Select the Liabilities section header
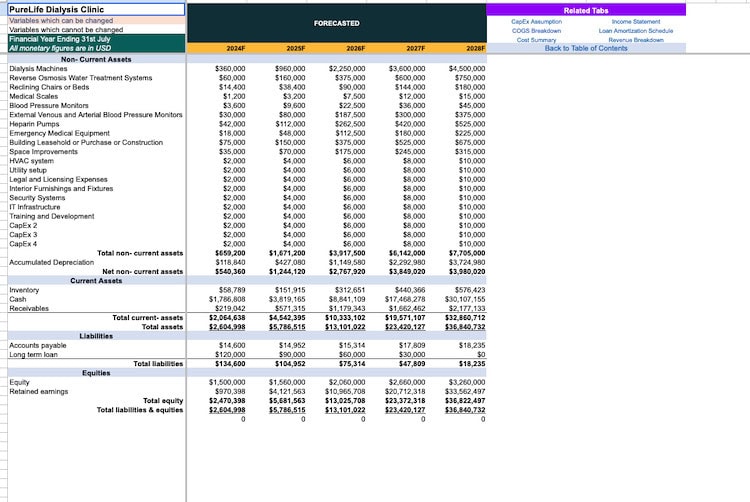This screenshot has width=750, height=502. pyautogui.click(x=96, y=336)
